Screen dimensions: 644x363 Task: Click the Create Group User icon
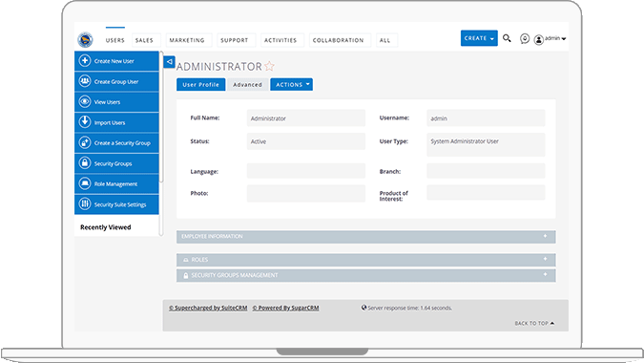[85, 81]
